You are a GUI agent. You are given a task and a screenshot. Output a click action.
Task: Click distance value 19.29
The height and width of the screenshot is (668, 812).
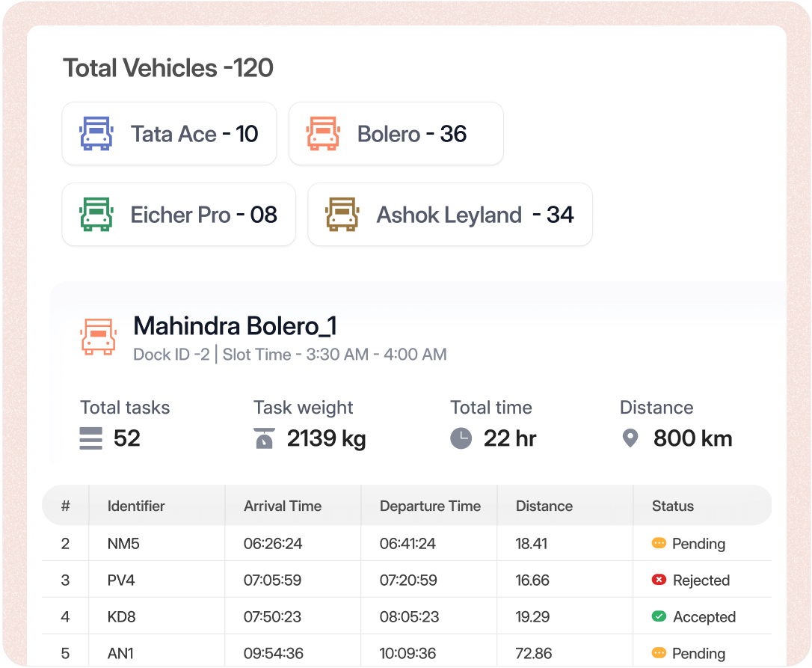pyautogui.click(x=532, y=616)
